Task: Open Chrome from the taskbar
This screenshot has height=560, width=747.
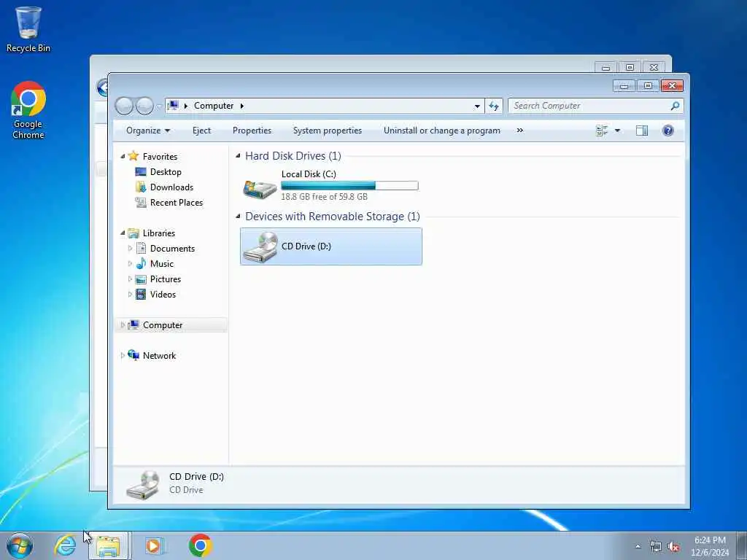Action: 200,545
